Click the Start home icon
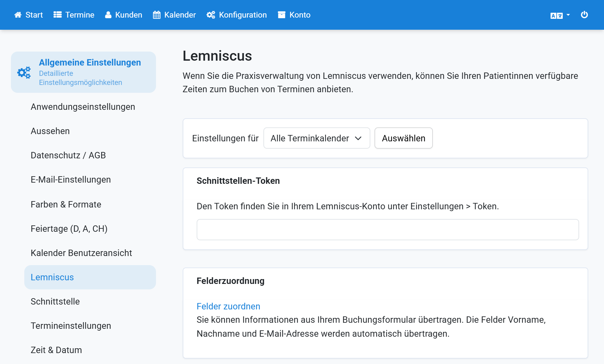The height and width of the screenshot is (364, 604). [x=18, y=15]
